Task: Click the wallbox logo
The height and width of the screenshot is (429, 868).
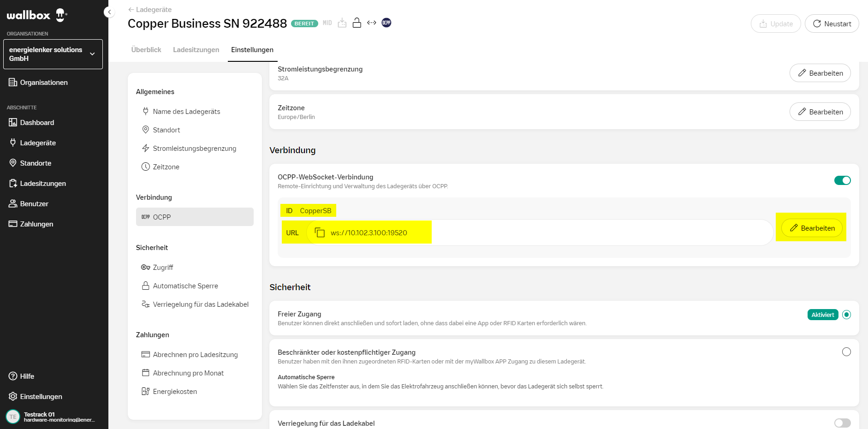Action: [37, 15]
